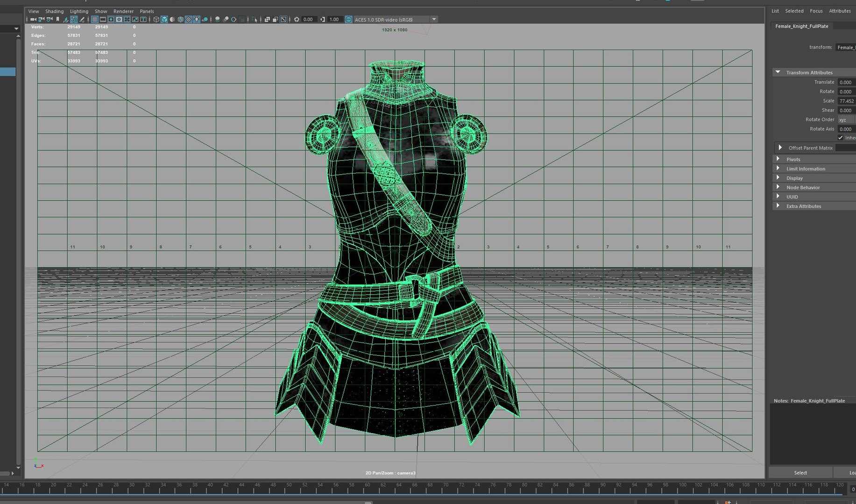Click the X-Ray icon
The image size is (856, 504).
pyautogui.click(x=267, y=19)
